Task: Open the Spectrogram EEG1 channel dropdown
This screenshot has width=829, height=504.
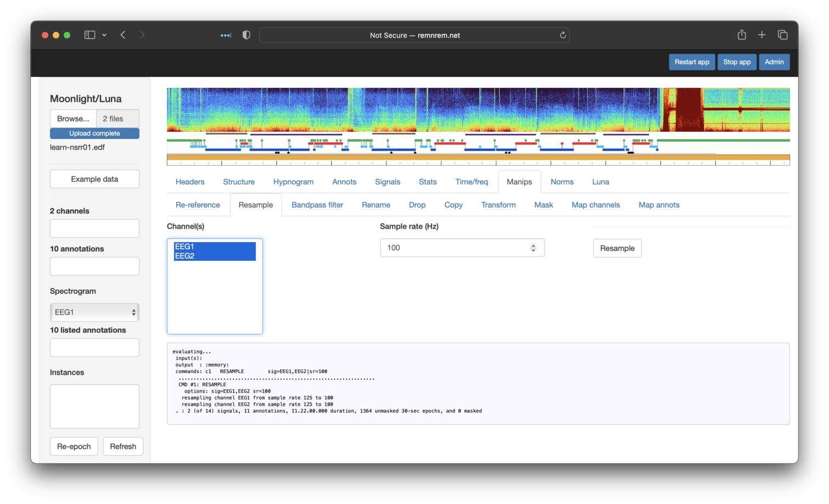Action: coord(94,312)
